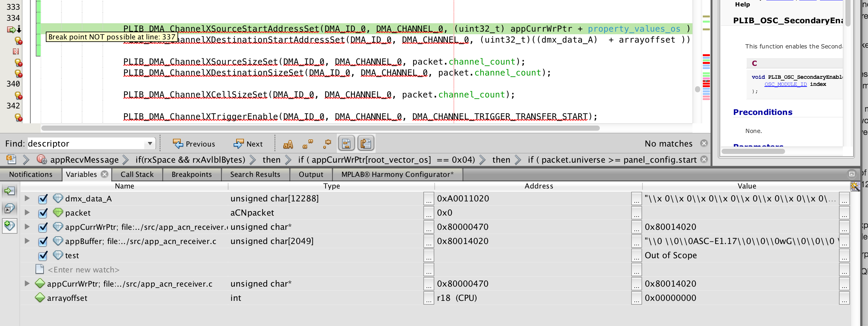Uncheck the packet watch checkbox
868x326 pixels.
[x=43, y=213]
